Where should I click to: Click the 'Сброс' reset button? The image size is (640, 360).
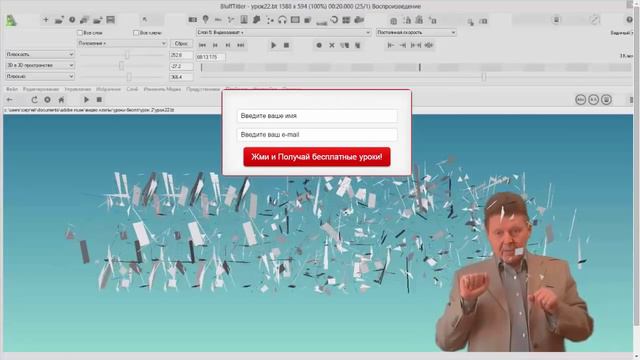(x=181, y=43)
